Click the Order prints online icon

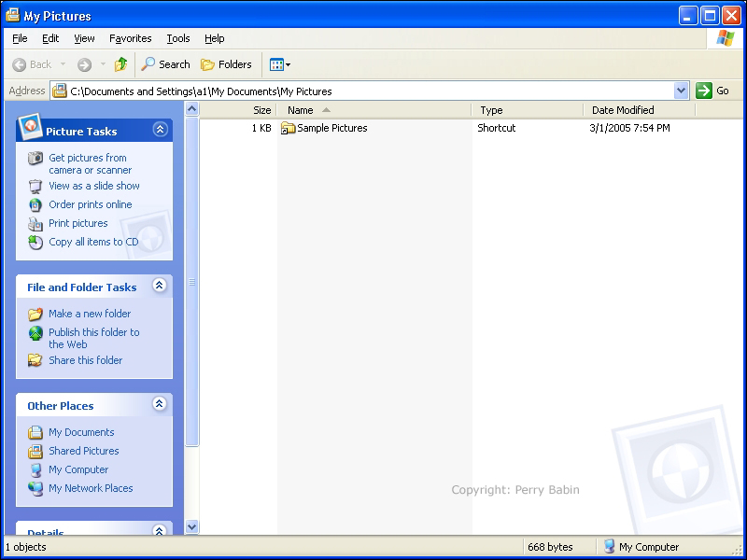coord(35,204)
